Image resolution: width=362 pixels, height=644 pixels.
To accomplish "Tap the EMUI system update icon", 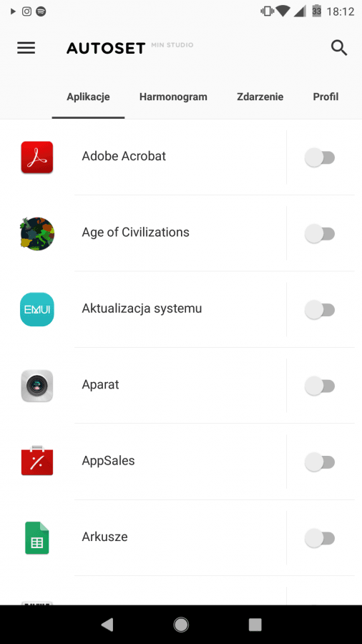I will [37, 309].
